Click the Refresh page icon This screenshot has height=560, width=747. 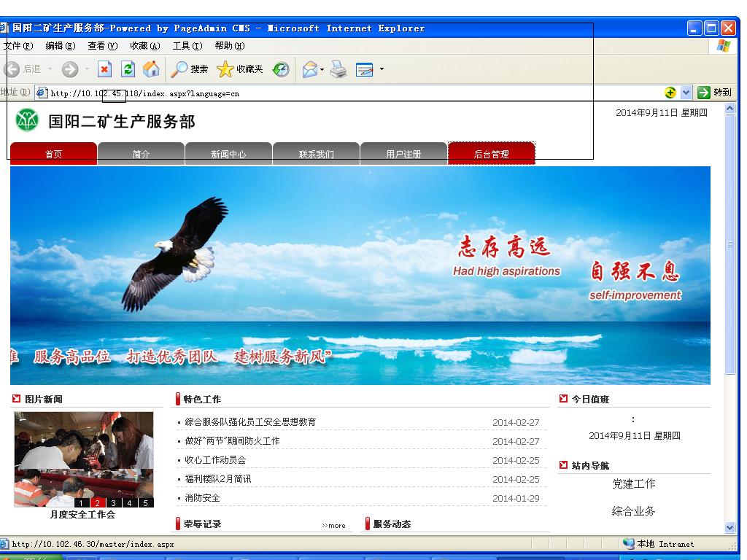pos(128,69)
